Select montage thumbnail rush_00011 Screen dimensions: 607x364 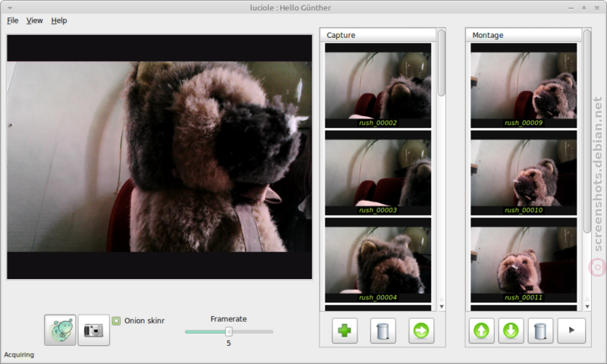[x=524, y=260]
